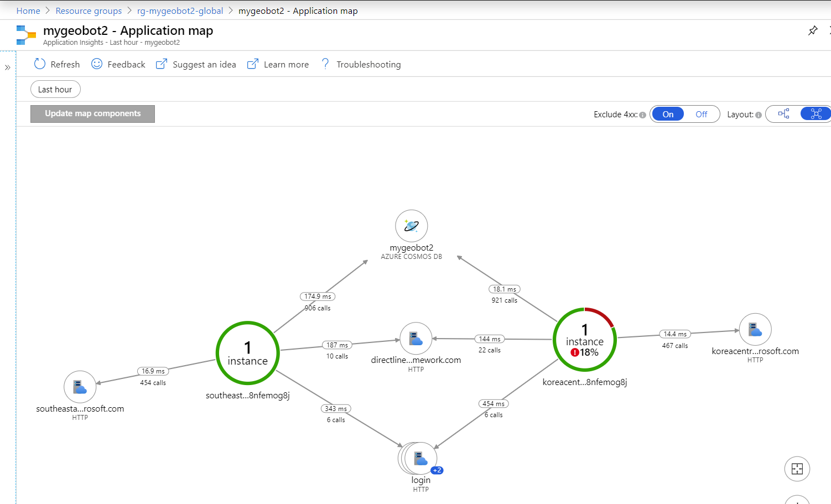The image size is (831, 504).
Task: Select the mygeobot2 Azure Cosmos DB node
Action: [411, 226]
